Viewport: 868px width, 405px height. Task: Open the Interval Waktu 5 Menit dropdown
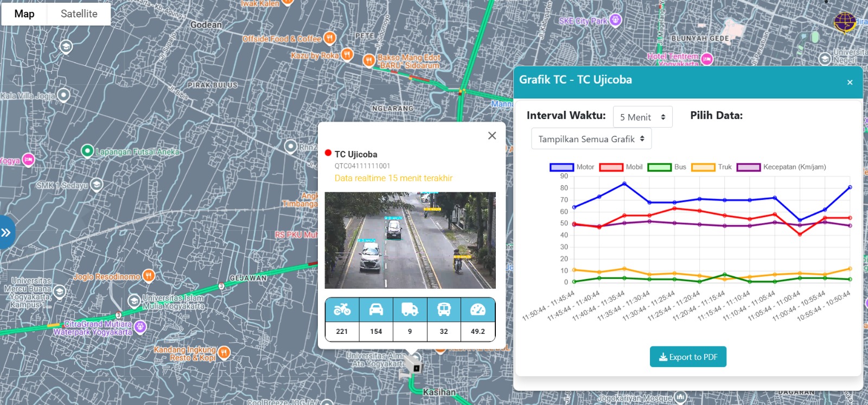[642, 117]
